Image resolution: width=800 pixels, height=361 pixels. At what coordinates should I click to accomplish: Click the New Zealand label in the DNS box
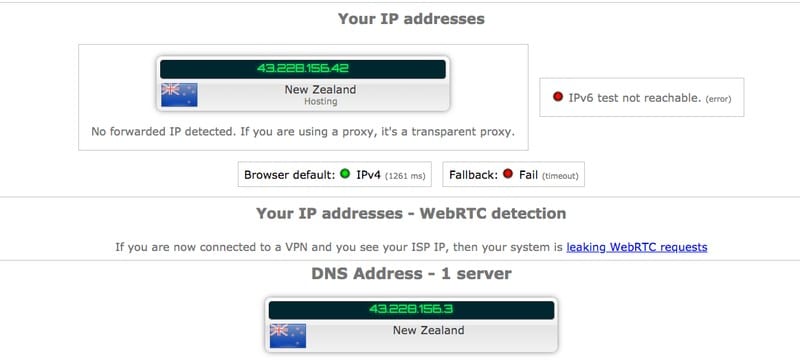coord(429,330)
